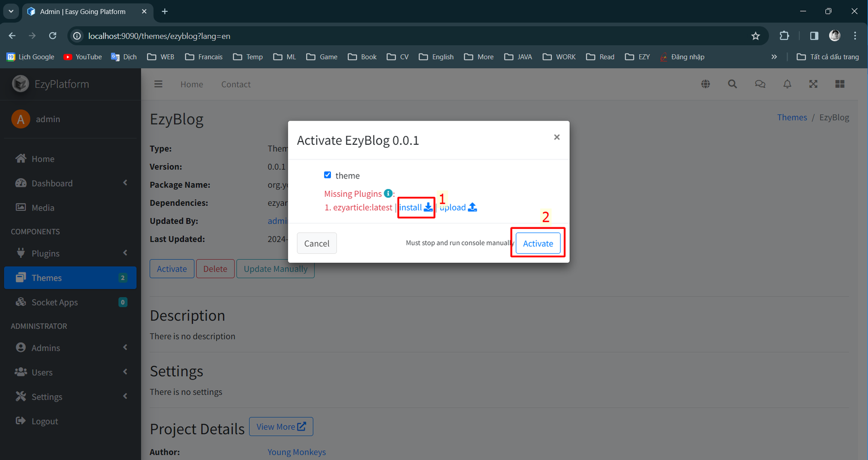Screen dimensions: 868x460
Task: Expand the Settings sidebar menu
Action: pyautogui.click(x=70, y=397)
